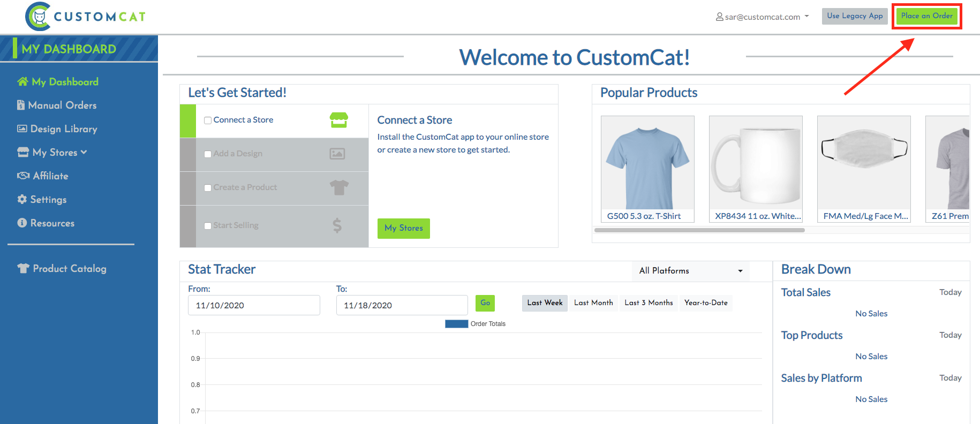This screenshot has height=424, width=980.
Task: Click the Affiliate handshake icon
Action: point(23,176)
